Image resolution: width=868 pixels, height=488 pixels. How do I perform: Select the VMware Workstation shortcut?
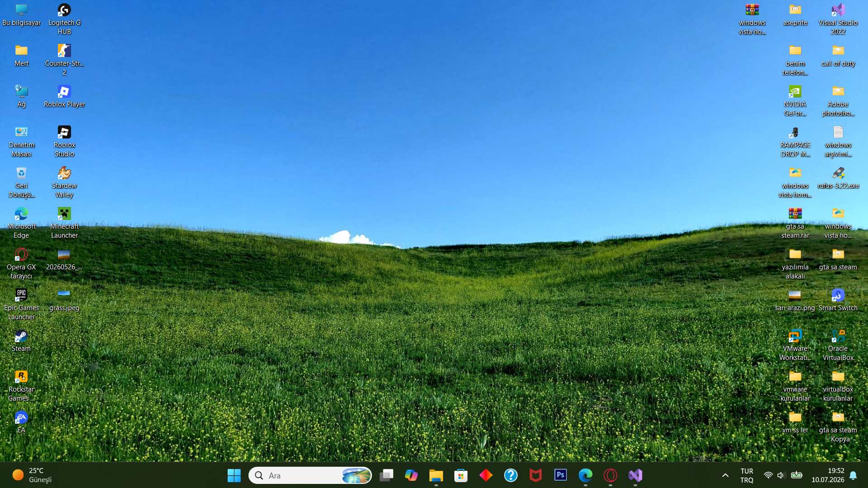795,345
